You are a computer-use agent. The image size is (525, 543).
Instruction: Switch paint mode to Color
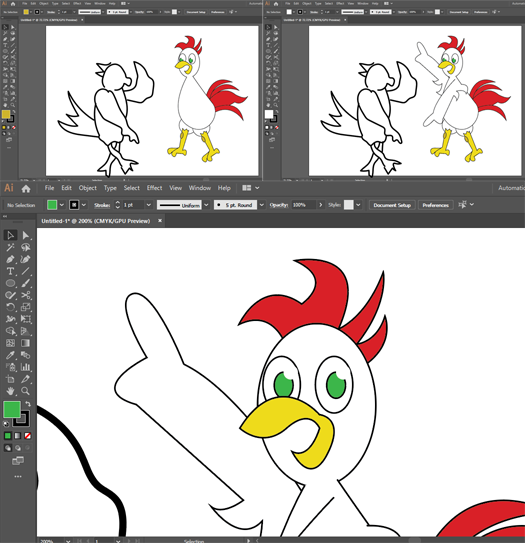pyautogui.click(x=8, y=436)
